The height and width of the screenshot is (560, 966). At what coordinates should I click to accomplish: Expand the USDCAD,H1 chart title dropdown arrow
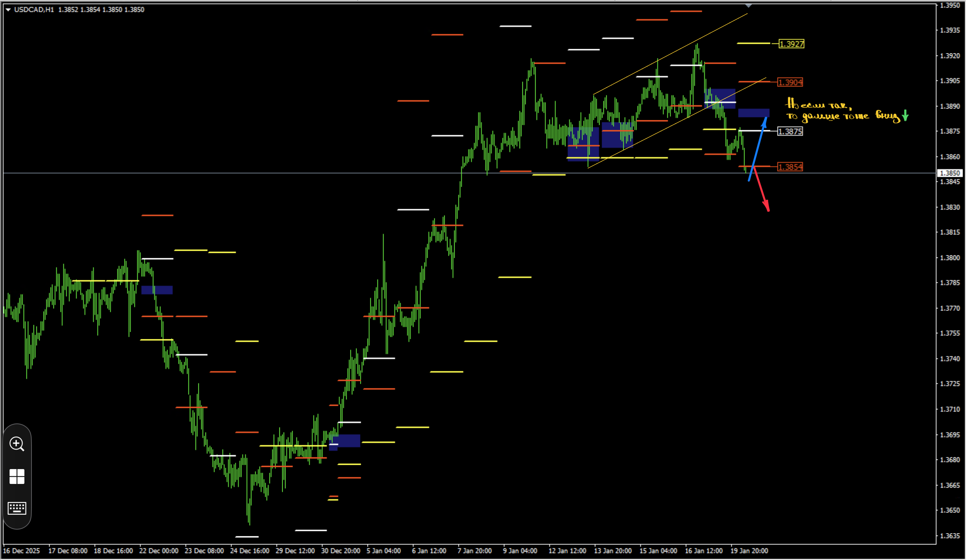tap(8, 10)
